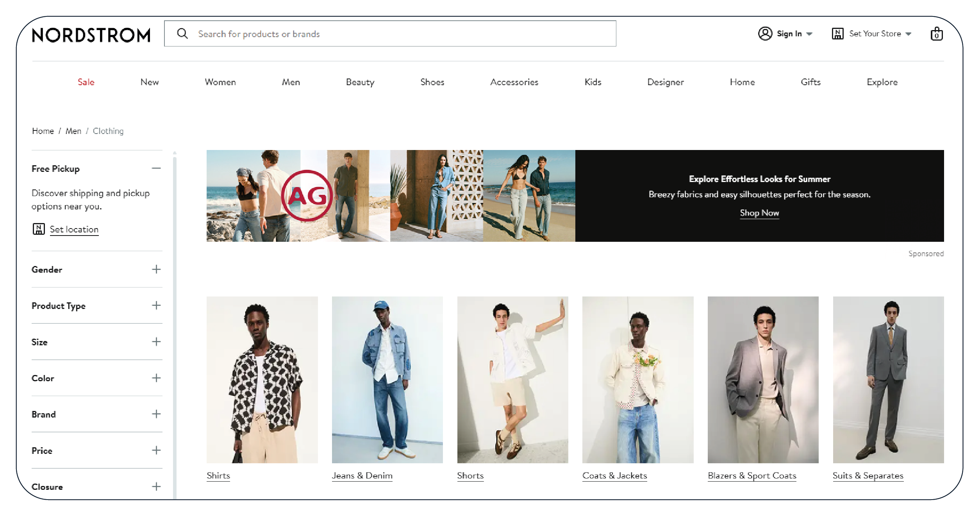
Task: Expand the Brand filter
Action: click(x=156, y=414)
